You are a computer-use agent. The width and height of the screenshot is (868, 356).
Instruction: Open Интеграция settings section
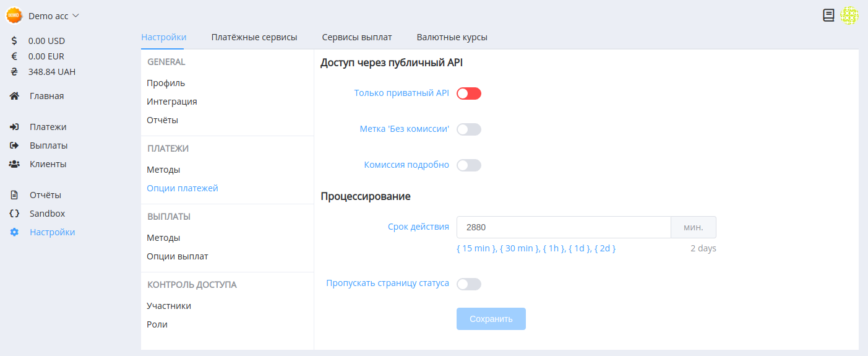tap(172, 102)
